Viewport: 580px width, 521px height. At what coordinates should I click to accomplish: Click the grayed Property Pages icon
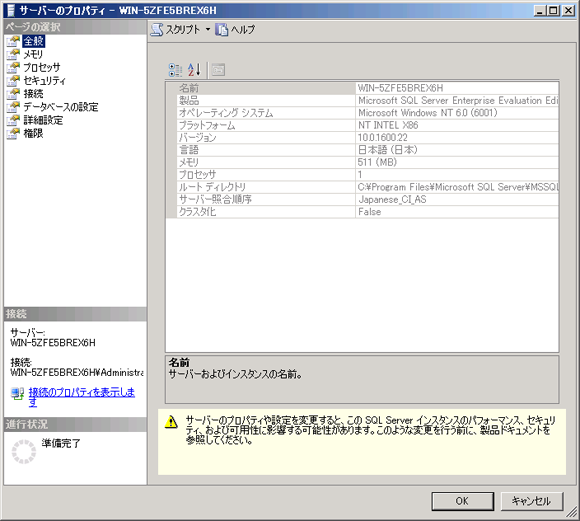pyautogui.click(x=218, y=70)
